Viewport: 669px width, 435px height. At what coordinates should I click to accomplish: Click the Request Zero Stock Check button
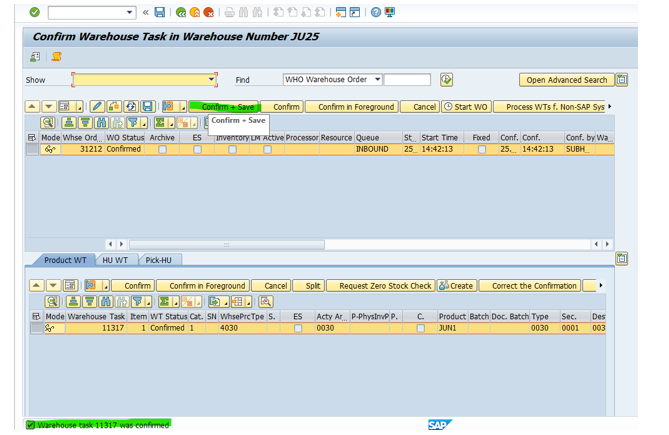(381, 286)
